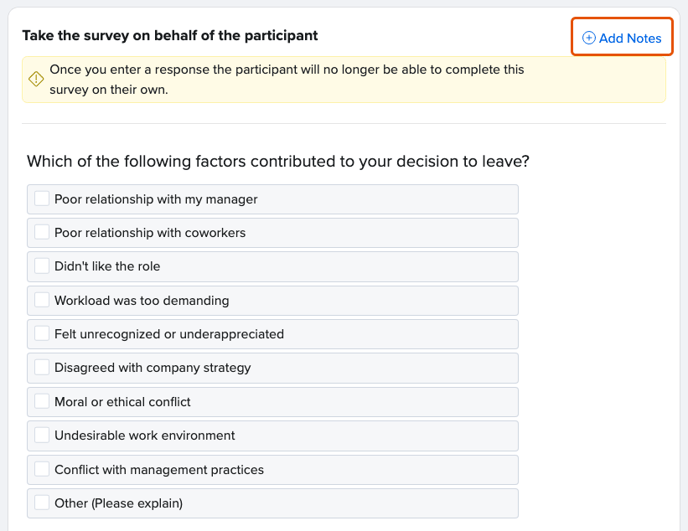Click Take the survey on behalf heading
The width and height of the screenshot is (688, 531).
tap(170, 36)
